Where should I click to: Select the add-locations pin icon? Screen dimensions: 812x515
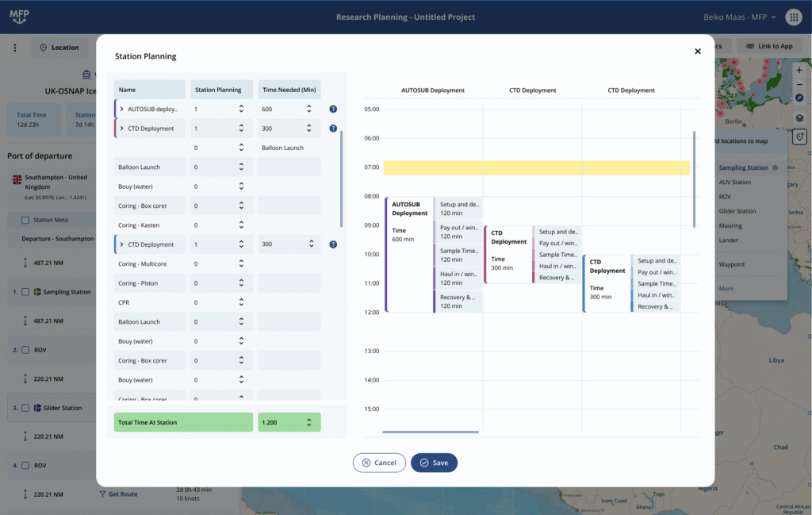click(800, 136)
